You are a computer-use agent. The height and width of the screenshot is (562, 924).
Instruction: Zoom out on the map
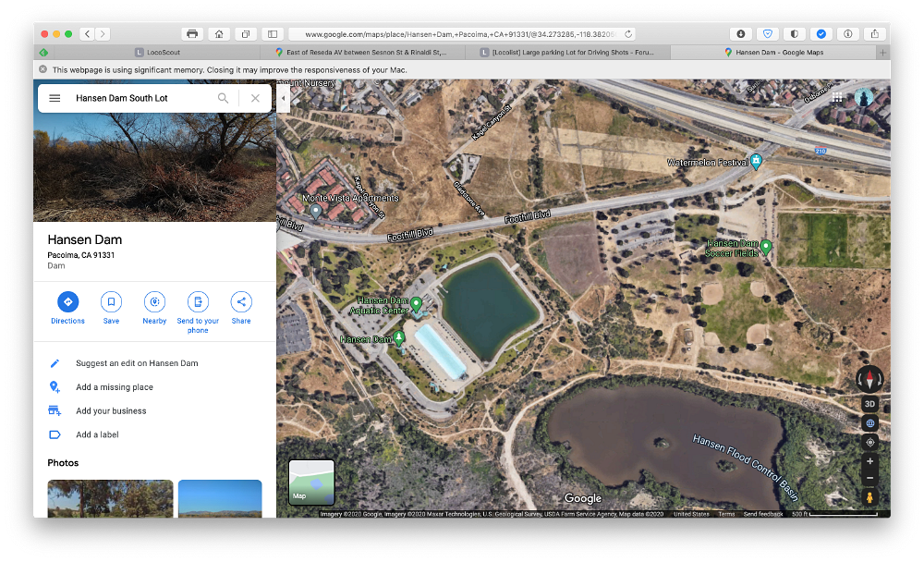point(869,478)
